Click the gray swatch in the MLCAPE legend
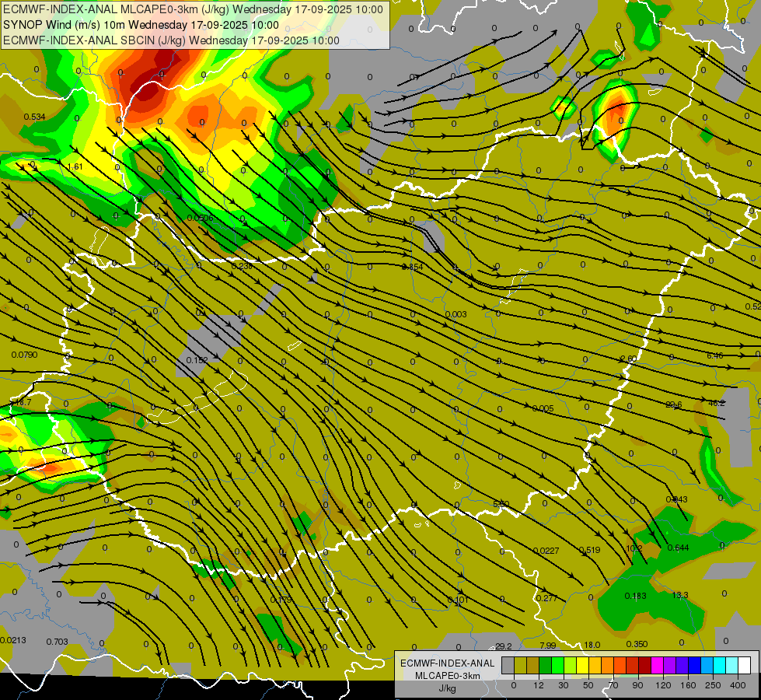Image resolution: width=761 pixels, height=700 pixels. point(508,666)
